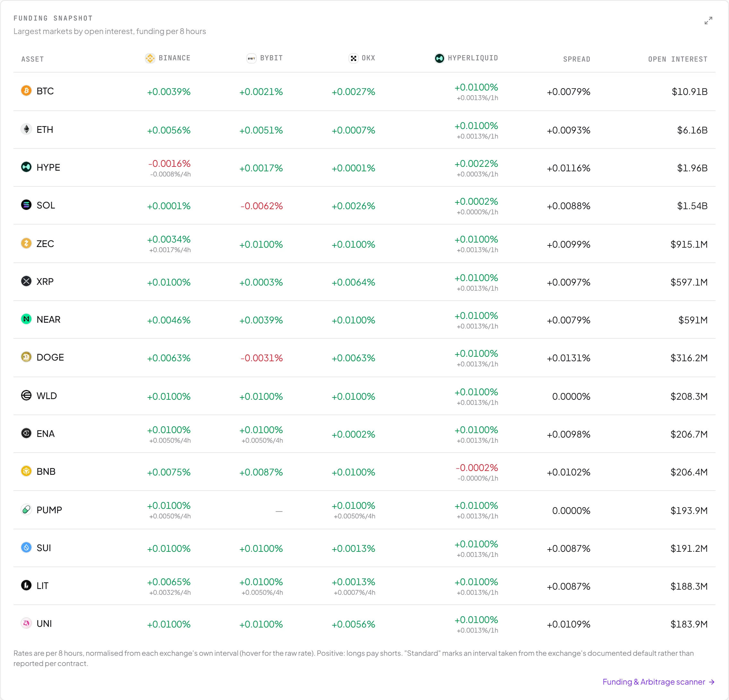729x700 pixels.
Task: Click the Spread column header
Action: point(577,59)
